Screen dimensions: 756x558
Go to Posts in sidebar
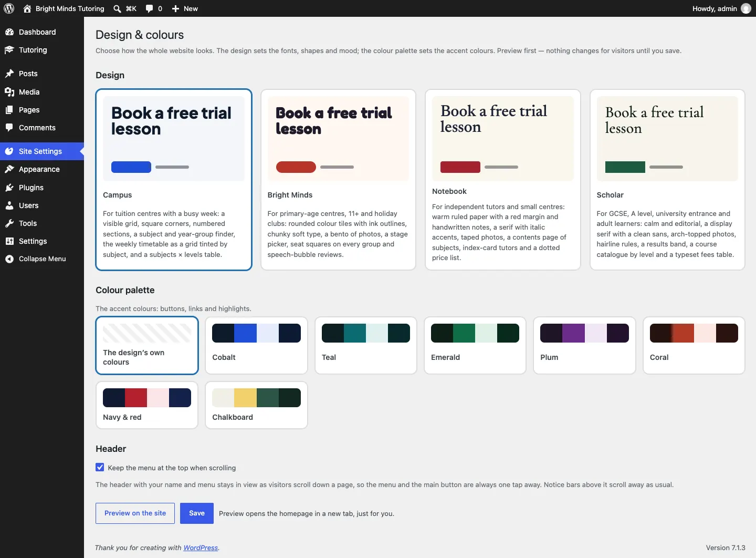tap(42, 74)
